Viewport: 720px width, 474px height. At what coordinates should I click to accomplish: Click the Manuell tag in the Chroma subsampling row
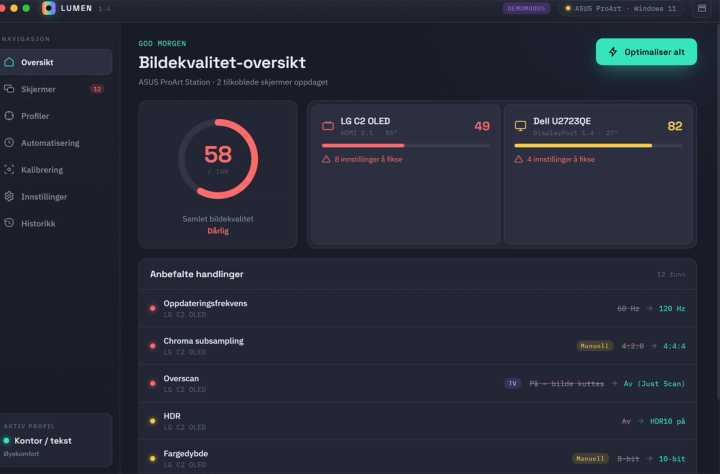[594, 346]
